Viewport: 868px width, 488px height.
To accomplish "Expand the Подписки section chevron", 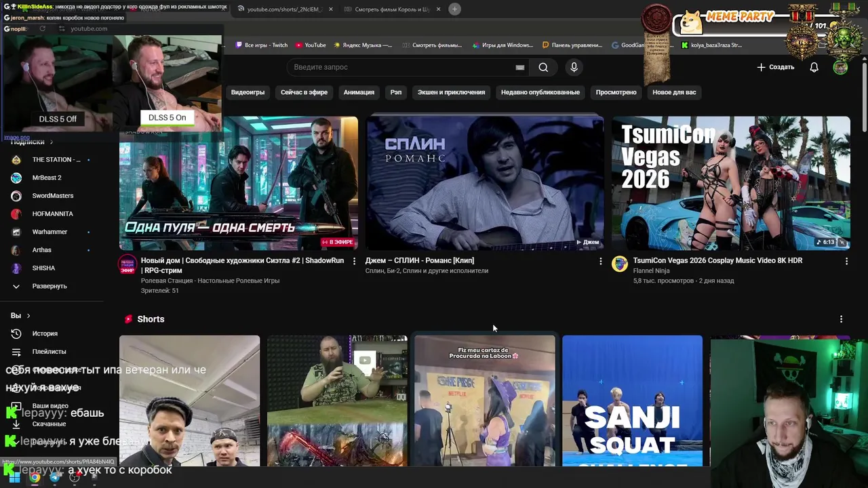I will [51, 142].
